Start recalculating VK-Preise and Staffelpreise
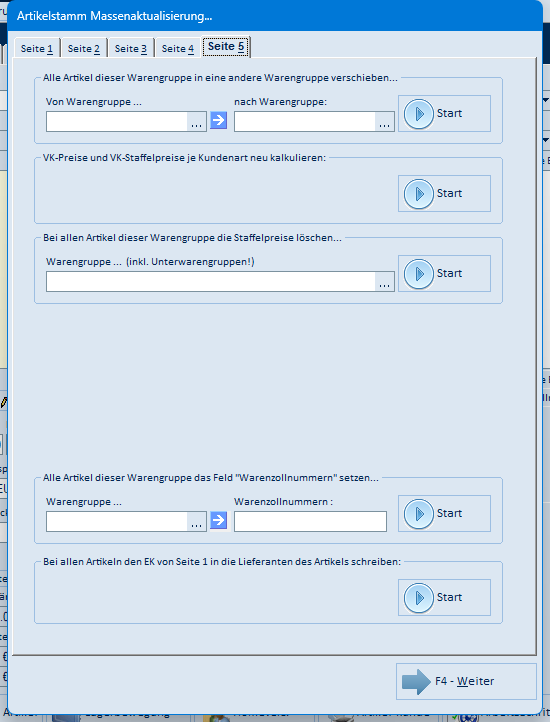Viewport: 550px width, 722px height. [x=444, y=193]
